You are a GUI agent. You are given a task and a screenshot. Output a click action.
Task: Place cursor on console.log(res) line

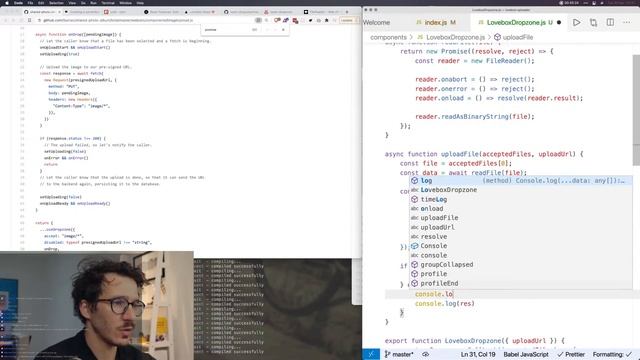tap(445, 304)
